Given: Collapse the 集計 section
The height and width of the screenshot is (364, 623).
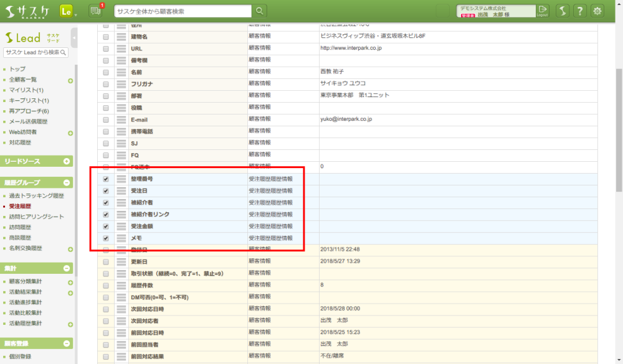Looking at the screenshot, I should pyautogui.click(x=67, y=268).
